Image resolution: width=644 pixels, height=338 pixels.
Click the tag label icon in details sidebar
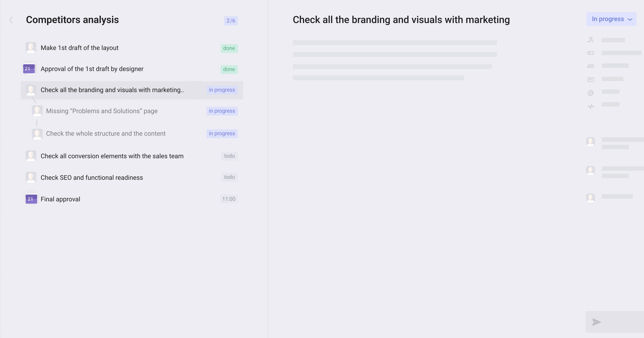click(x=591, y=53)
